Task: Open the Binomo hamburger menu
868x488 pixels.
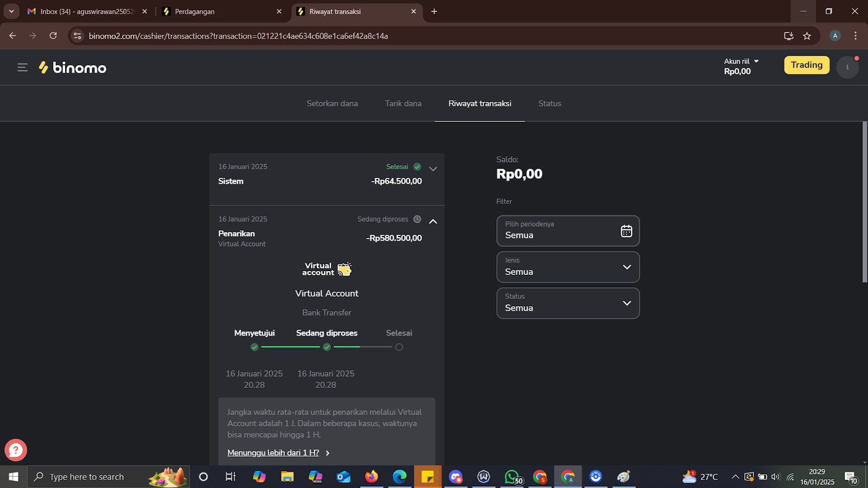Action: (x=22, y=67)
